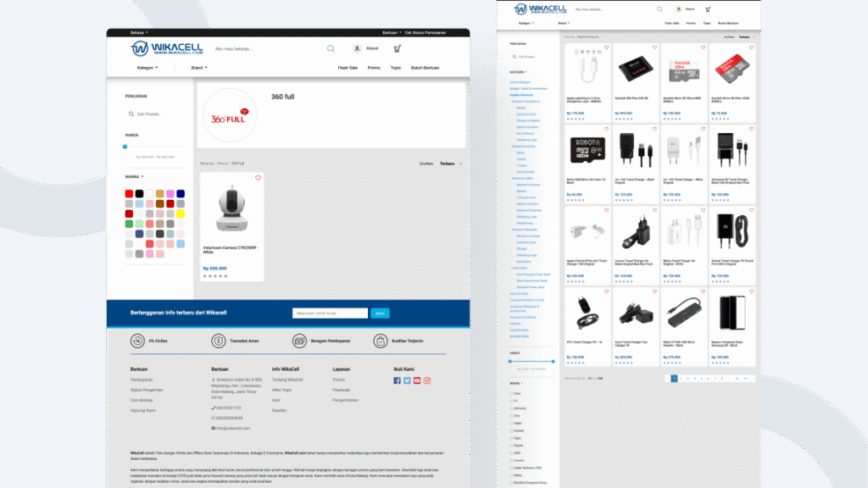
Task: Open Butuh Bantuan menu in left page
Action: pos(426,68)
